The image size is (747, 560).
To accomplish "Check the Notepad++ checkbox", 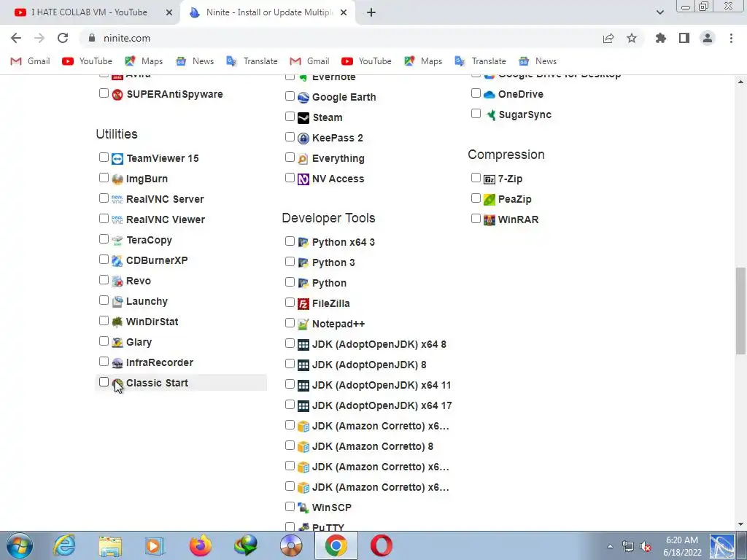I will (290, 323).
